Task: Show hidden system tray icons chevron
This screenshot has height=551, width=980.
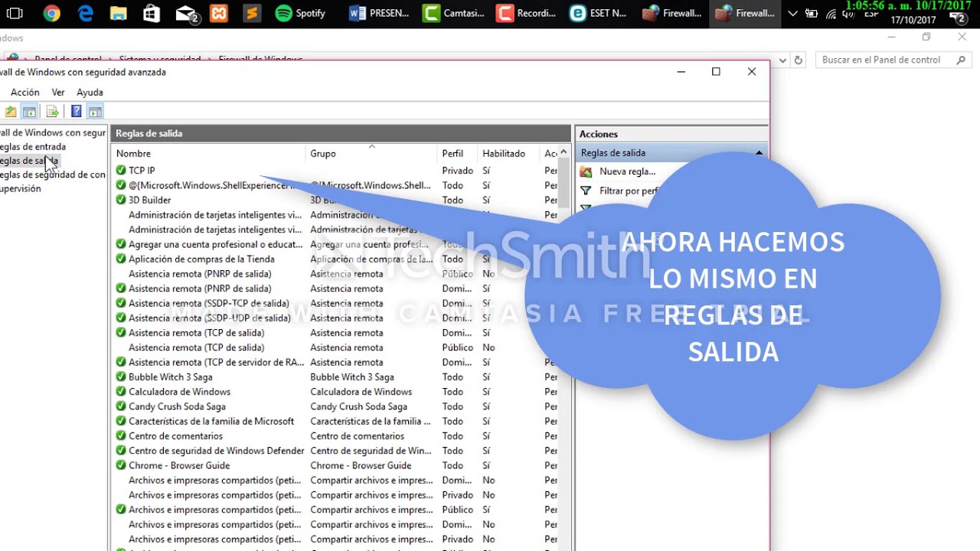Action: tap(792, 13)
